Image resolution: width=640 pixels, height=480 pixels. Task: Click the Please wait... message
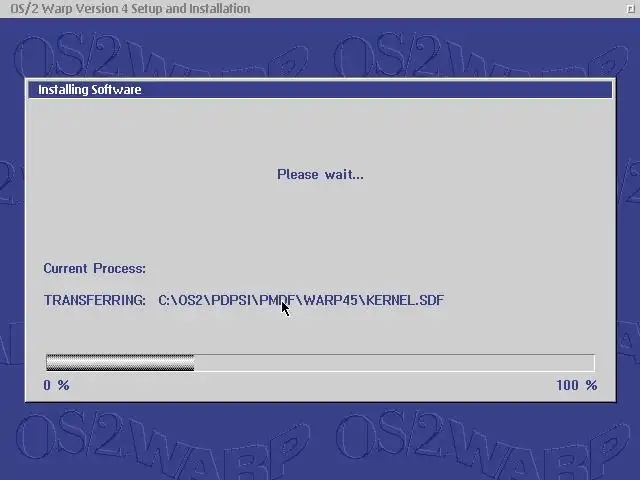point(320,175)
